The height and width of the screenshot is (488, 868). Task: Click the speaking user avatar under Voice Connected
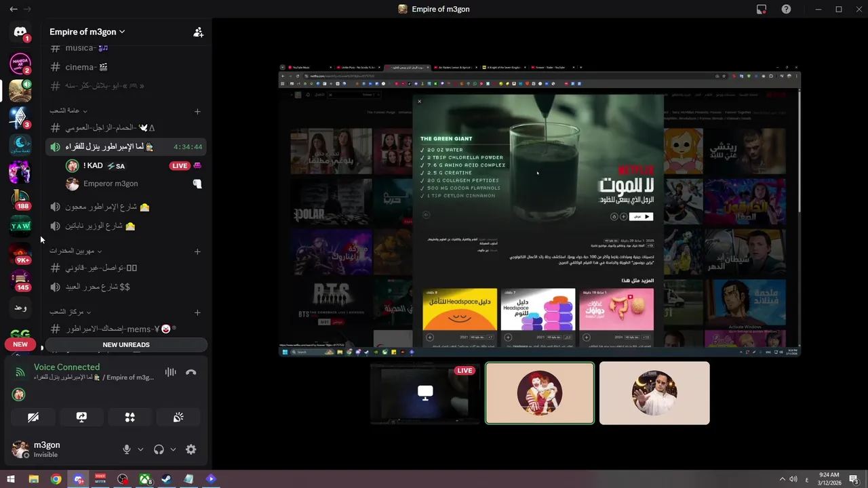pos(18,394)
